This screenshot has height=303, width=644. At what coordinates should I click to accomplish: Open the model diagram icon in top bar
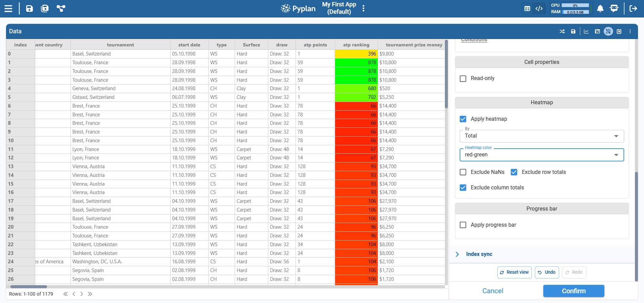61,8
